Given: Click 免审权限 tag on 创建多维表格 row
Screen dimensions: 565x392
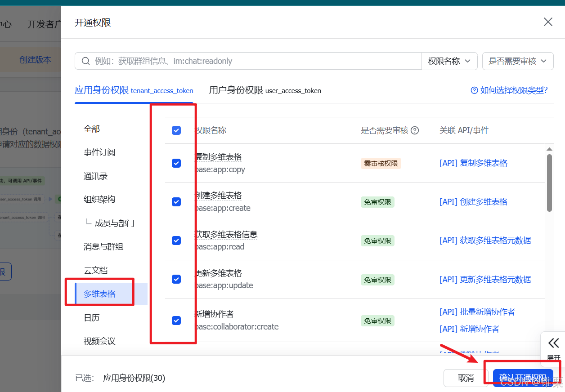Looking at the screenshot, I should 377,202.
